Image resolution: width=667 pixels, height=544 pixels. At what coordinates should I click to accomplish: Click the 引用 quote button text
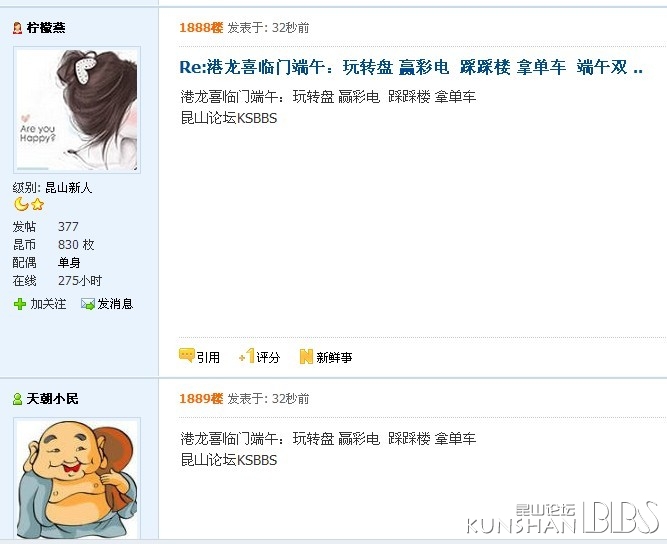(208, 357)
